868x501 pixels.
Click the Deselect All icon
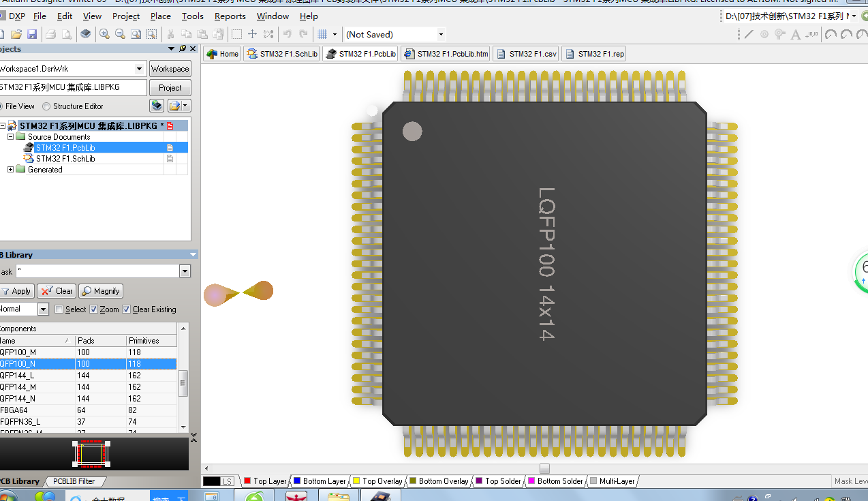tap(268, 34)
